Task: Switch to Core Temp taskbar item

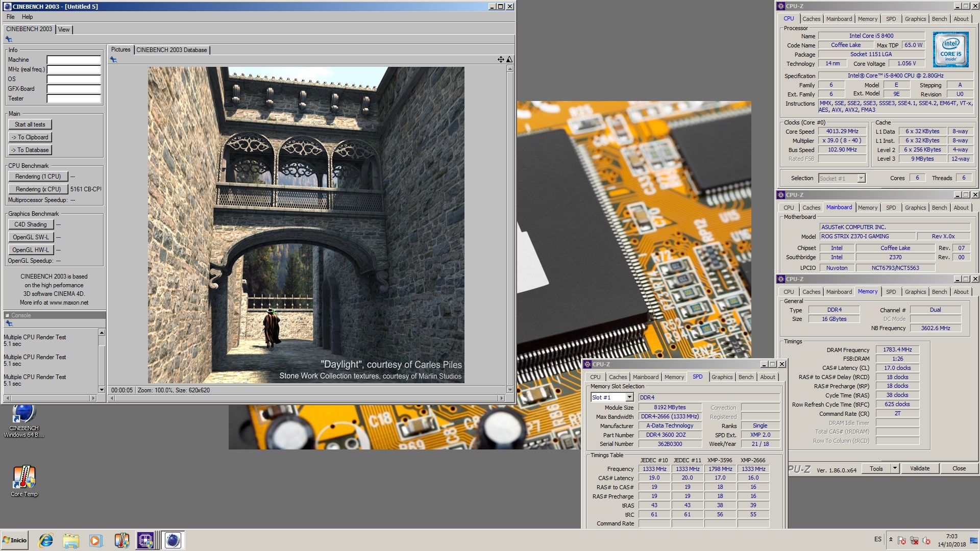Action: 121,540
